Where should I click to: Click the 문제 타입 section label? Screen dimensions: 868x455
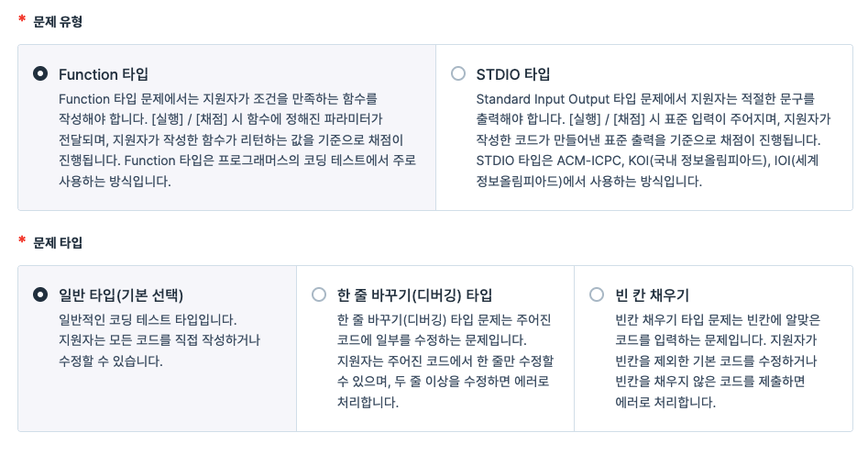pos(58,243)
